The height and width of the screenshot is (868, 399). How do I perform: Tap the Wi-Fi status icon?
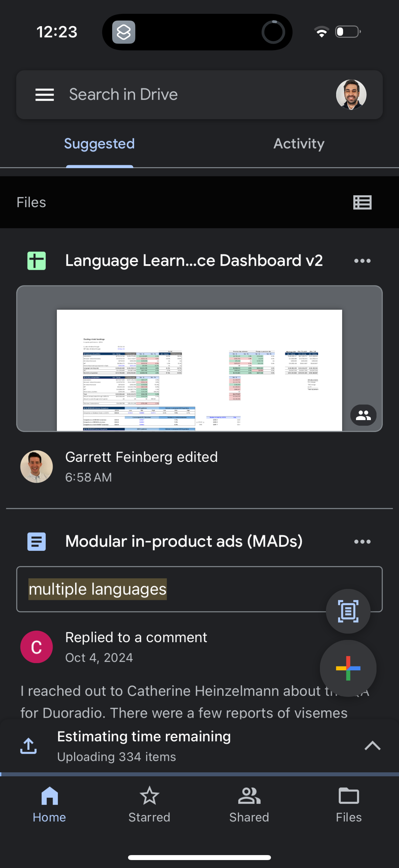coord(322,32)
